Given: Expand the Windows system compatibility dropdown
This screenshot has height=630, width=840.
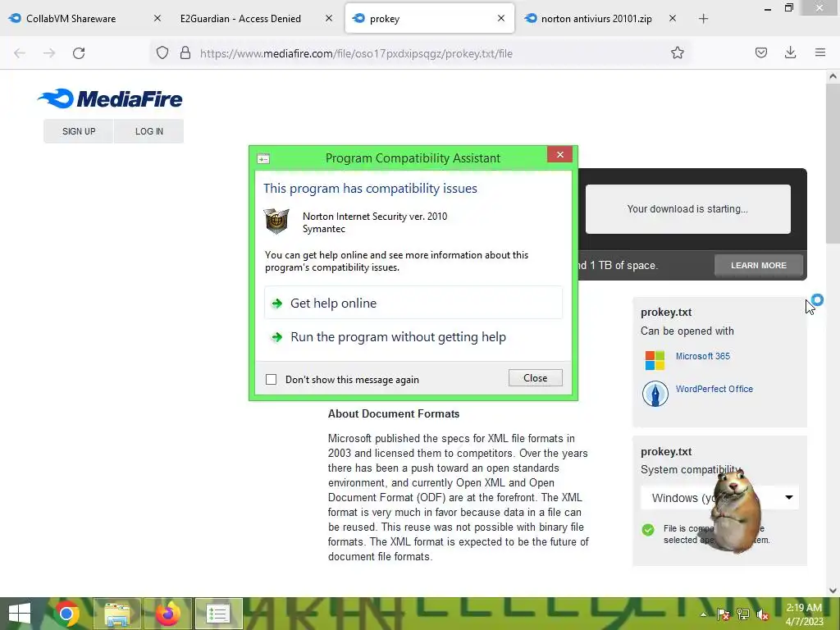Looking at the screenshot, I should coord(719,498).
